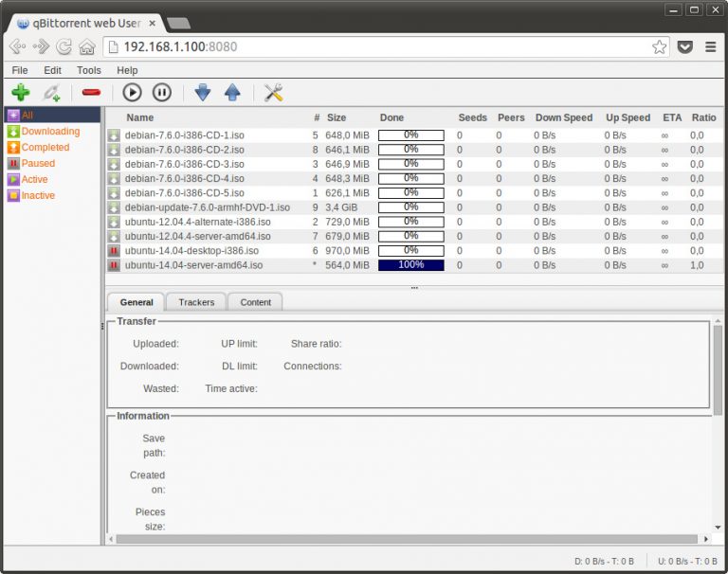Go forward with browser forward arrow
Viewport: 728px width, 574px height.
click(x=41, y=46)
